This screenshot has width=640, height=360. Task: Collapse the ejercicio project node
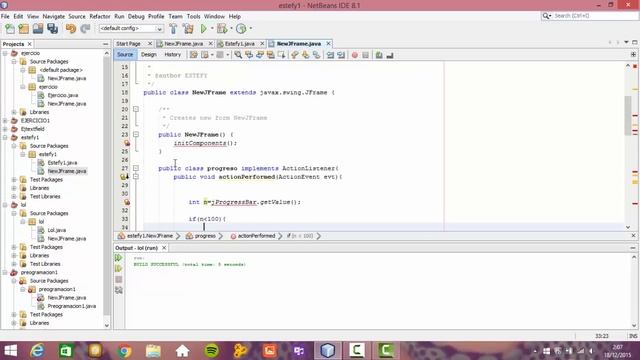click(x=5, y=53)
